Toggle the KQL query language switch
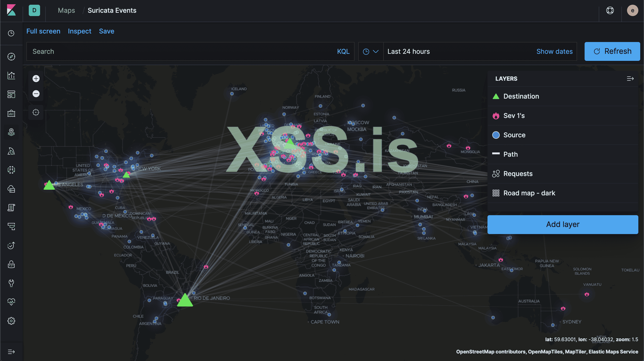Image resolution: width=644 pixels, height=361 pixels. pyautogui.click(x=343, y=51)
